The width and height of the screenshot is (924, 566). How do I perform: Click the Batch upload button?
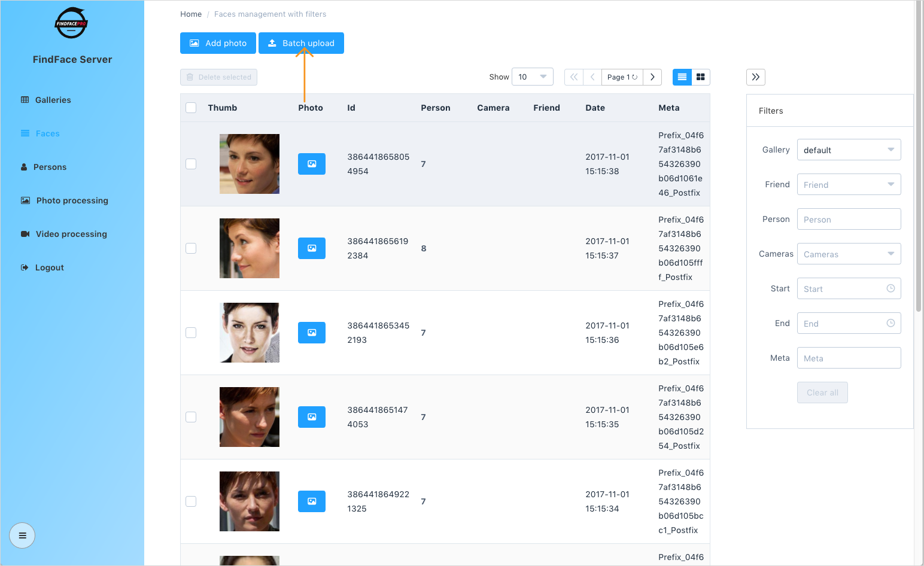tap(301, 43)
